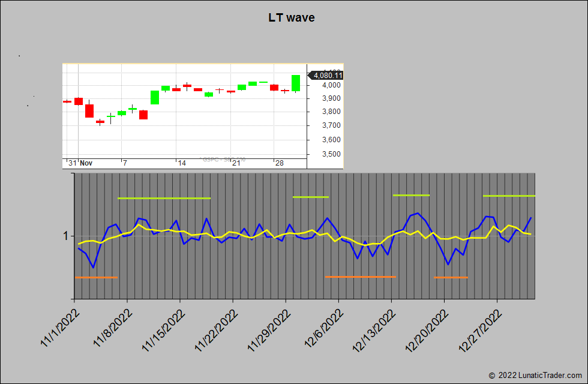Click the 11/22/2022 date label
The height and width of the screenshot is (384, 588).
pyautogui.click(x=216, y=331)
